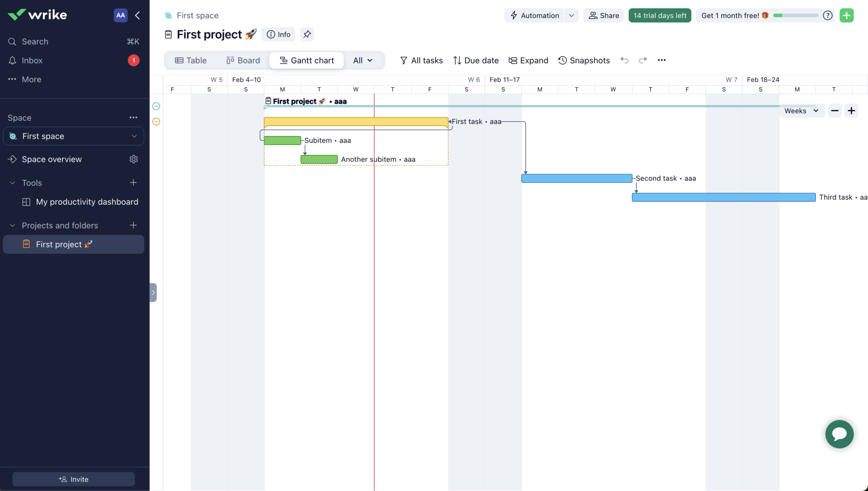Switch to the Table view

tap(191, 60)
